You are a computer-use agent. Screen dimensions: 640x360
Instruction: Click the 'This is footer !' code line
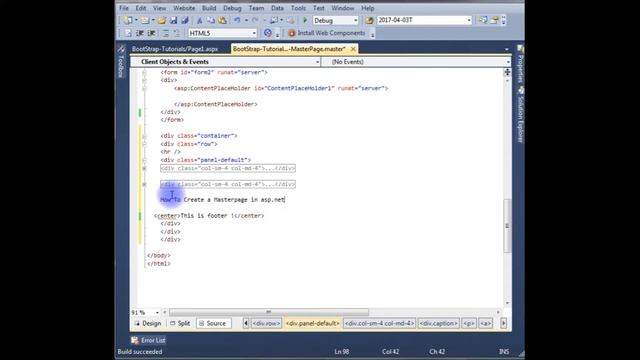(209, 216)
